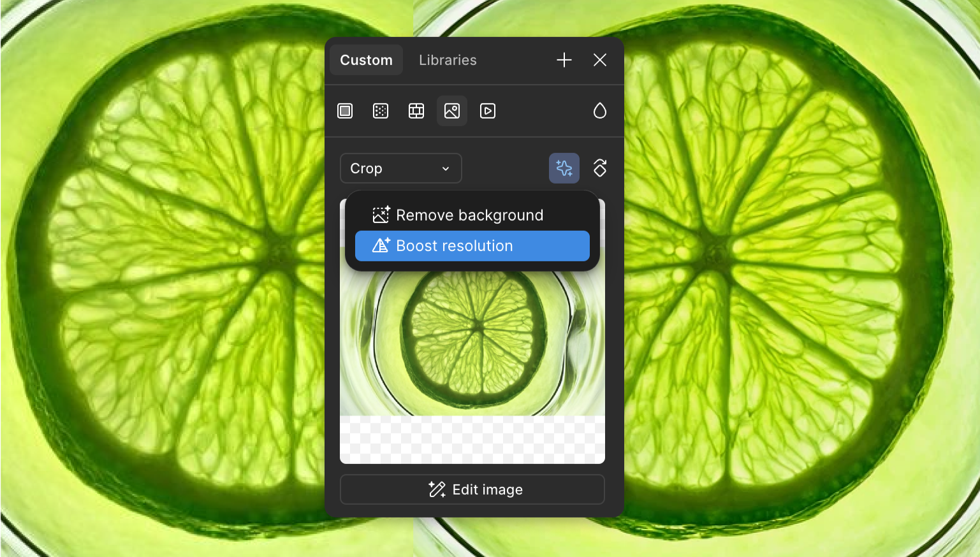Image resolution: width=980 pixels, height=557 pixels.
Task: Select the pattern fill type icon
Action: click(x=416, y=111)
